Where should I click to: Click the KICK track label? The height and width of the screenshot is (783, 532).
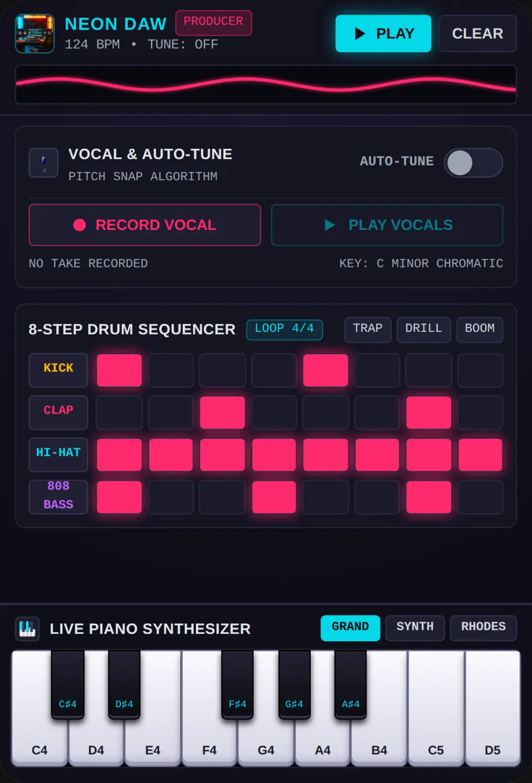pyautogui.click(x=58, y=370)
